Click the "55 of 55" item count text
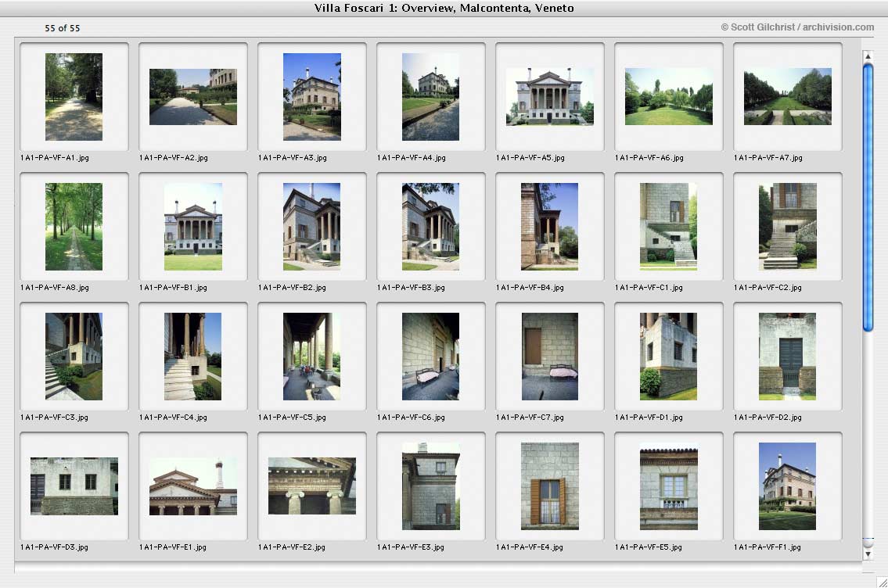 click(x=63, y=27)
